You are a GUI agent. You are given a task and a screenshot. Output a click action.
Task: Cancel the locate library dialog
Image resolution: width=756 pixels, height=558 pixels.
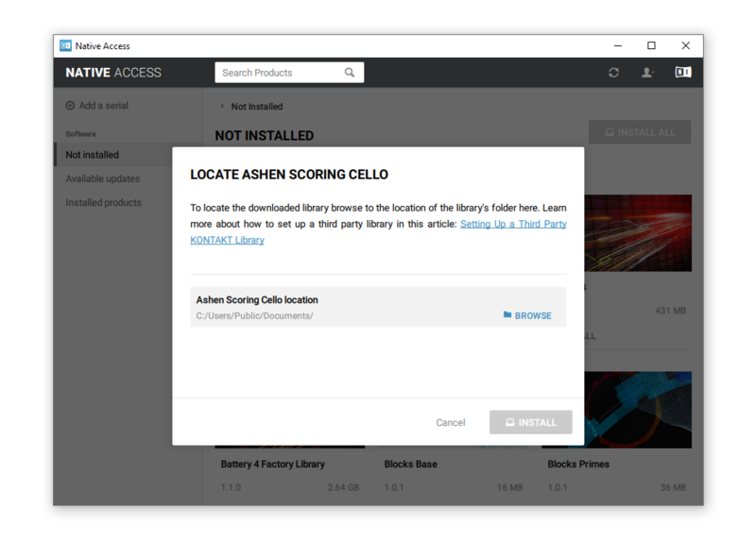pos(451,423)
